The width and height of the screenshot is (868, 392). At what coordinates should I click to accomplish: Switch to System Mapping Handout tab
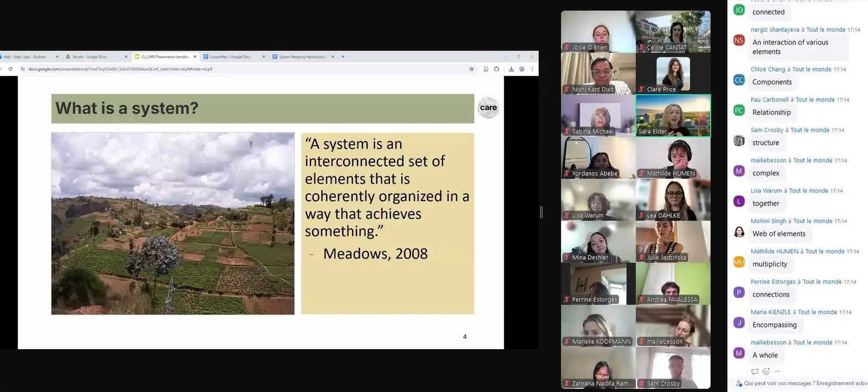(302, 56)
